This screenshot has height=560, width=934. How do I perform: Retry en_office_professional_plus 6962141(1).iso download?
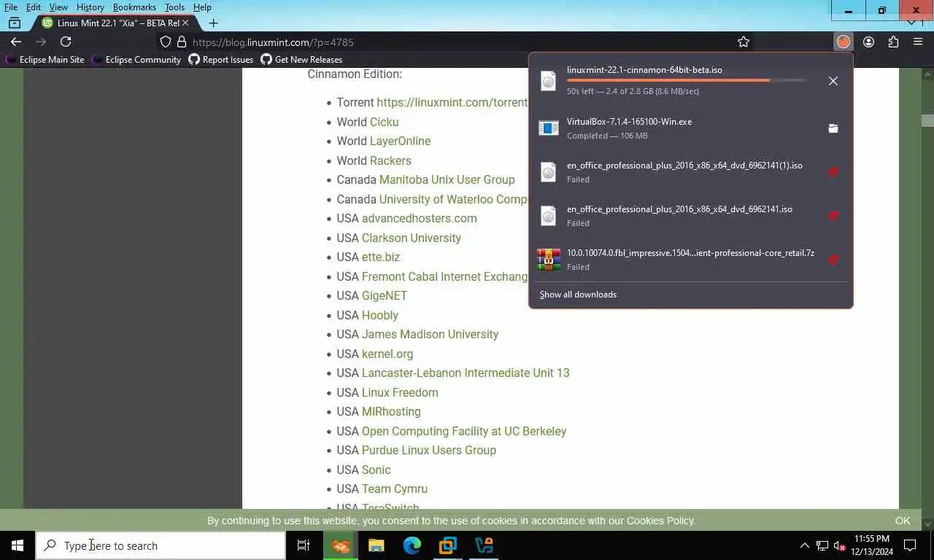833,172
